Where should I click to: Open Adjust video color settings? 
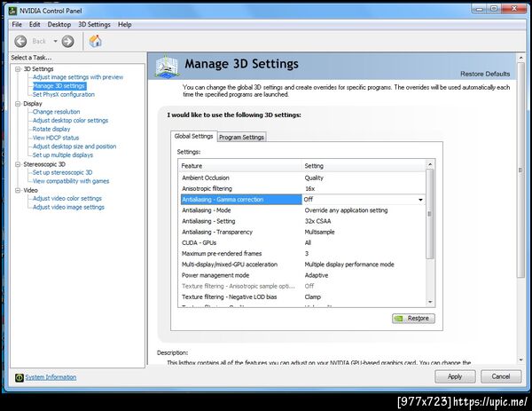pos(66,198)
